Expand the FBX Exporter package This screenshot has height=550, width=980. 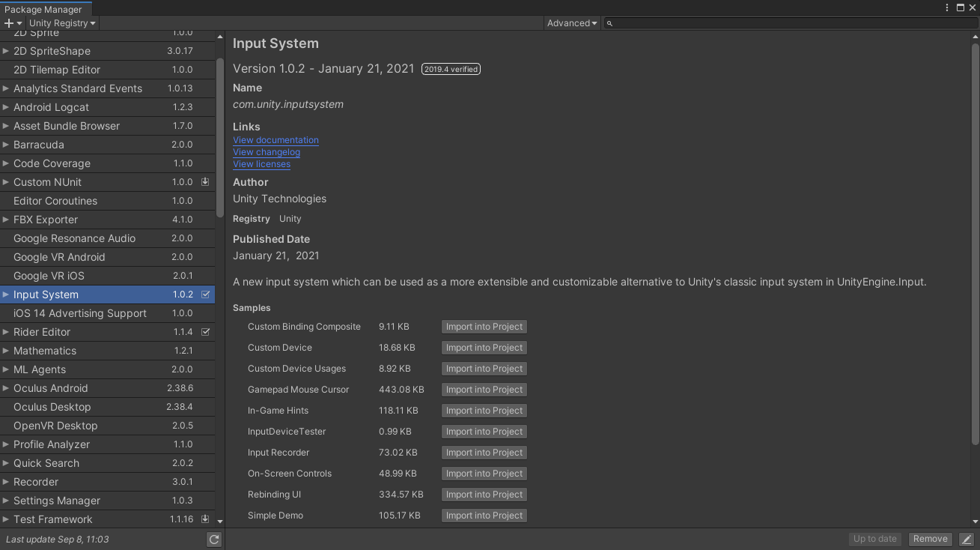pos(6,220)
